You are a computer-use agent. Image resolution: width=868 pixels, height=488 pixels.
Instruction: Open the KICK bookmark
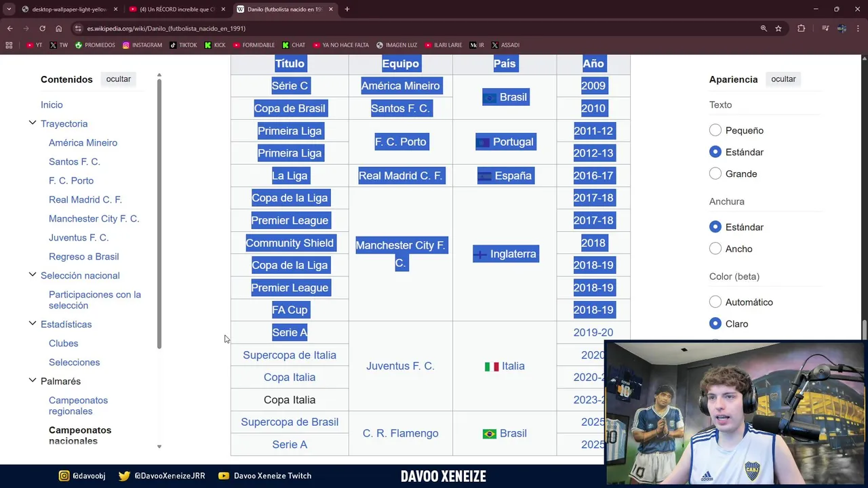click(x=215, y=45)
